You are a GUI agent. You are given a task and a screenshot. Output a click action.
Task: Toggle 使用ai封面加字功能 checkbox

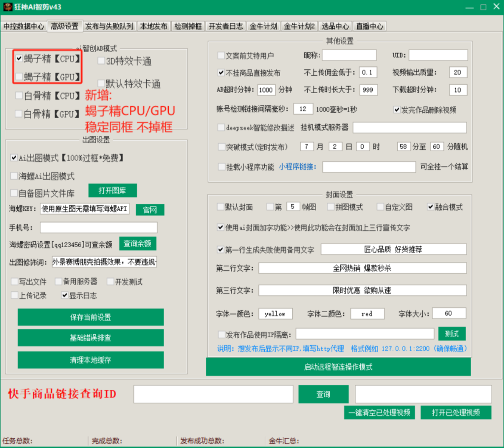[220, 227]
